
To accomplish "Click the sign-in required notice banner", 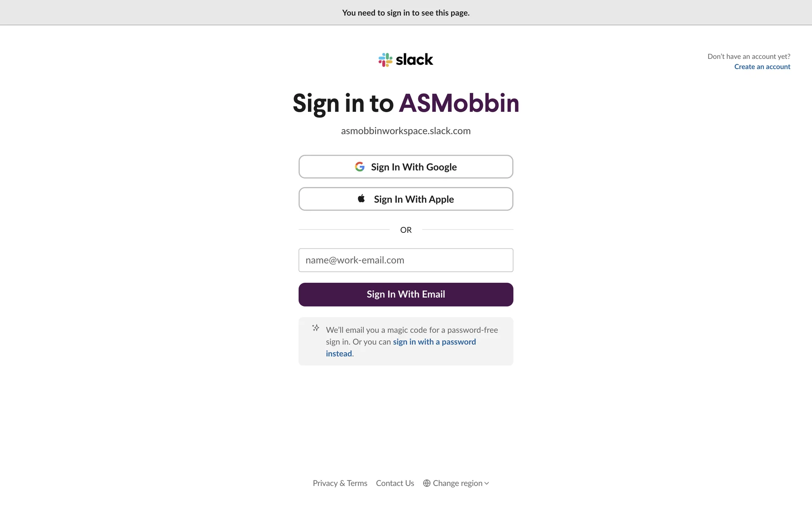I will point(406,13).
